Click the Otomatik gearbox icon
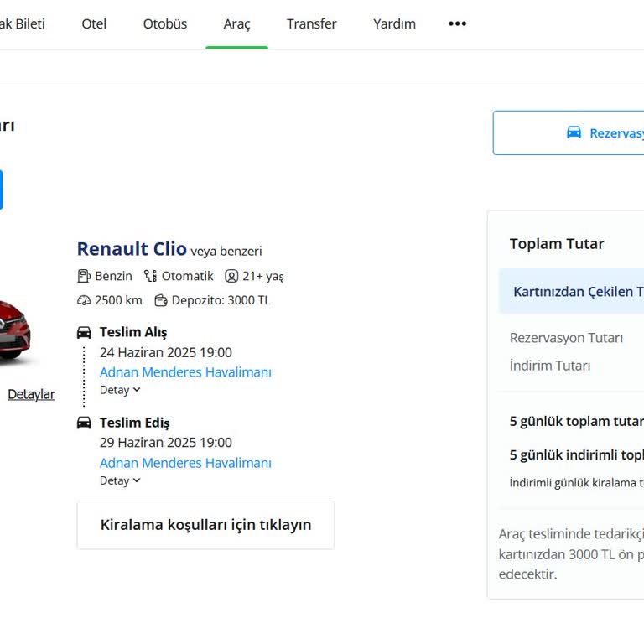644x644 pixels. coord(150,276)
